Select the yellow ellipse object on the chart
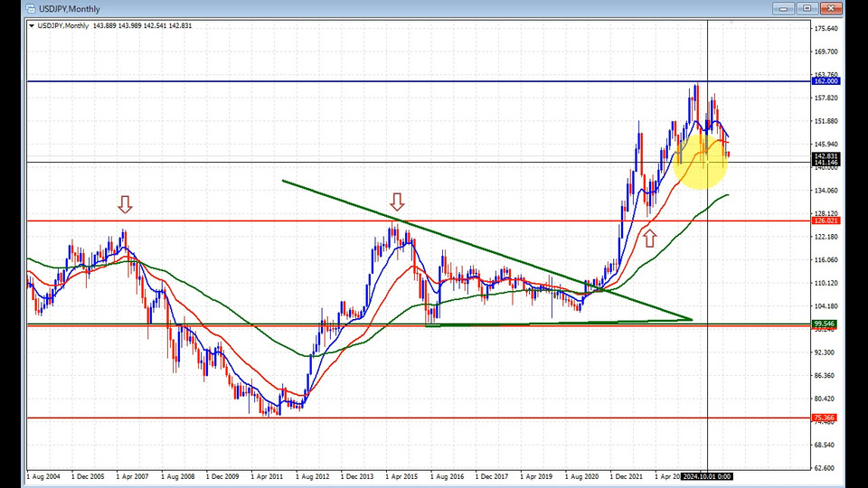Screen dimensions: 868x488 [x=701, y=162]
